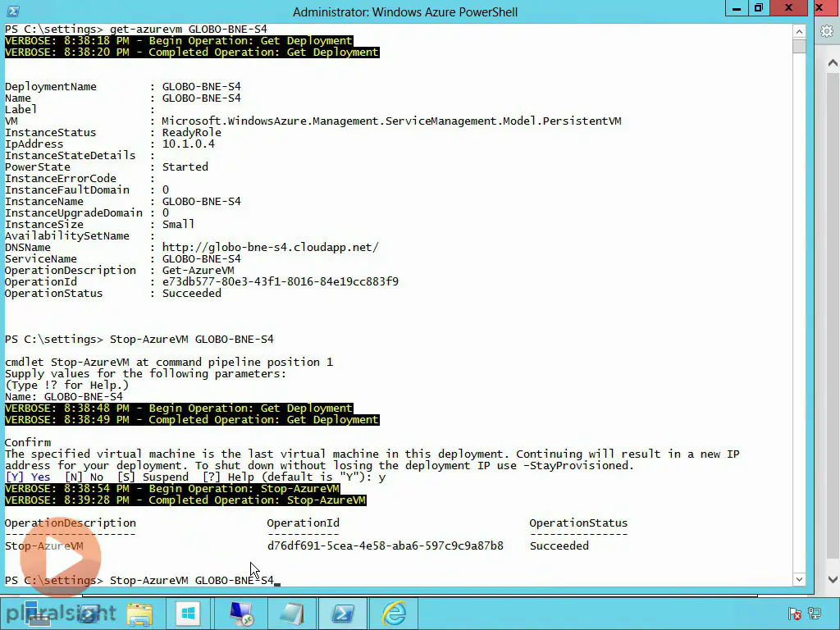The width and height of the screenshot is (840, 630).
Task: Minimize the Windows Azure PowerShell window
Action: coord(737,8)
